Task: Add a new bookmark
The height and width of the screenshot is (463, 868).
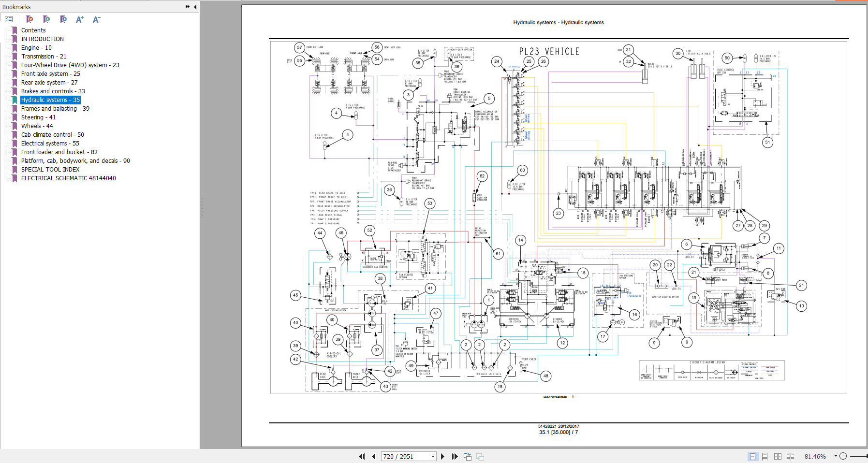Action: point(46,19)
